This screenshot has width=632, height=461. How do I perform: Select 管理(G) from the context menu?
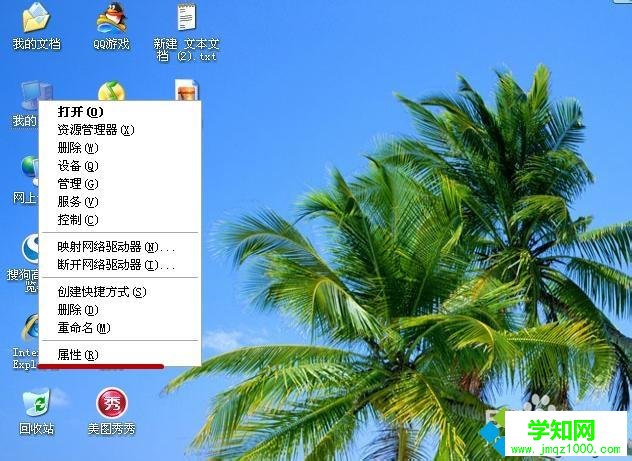click(120, 184)
